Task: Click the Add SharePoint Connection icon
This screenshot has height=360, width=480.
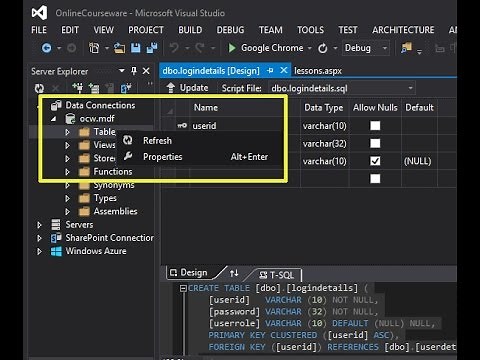Action: pyautogui.click(x=126, y=88)
